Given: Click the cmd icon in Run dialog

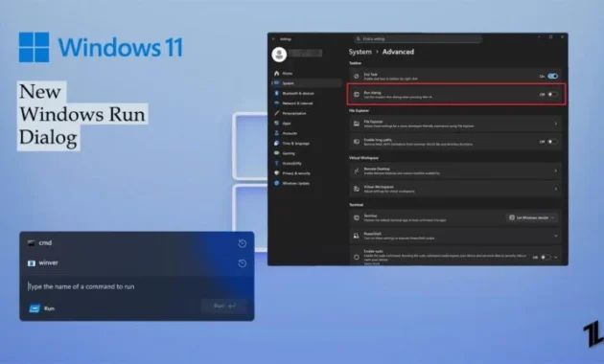Looking at the screenshot, I should click(x=32, y=242).
